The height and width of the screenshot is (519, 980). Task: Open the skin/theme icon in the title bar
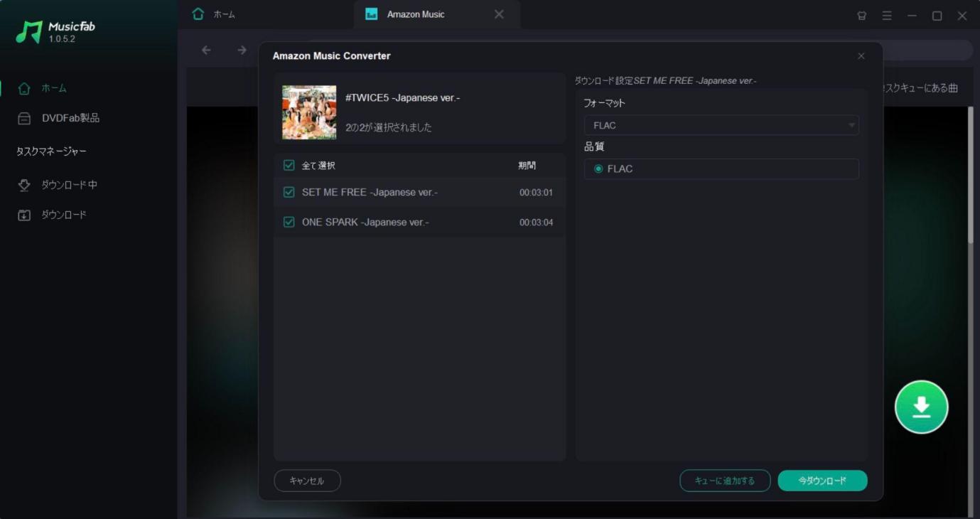point(862,16)
